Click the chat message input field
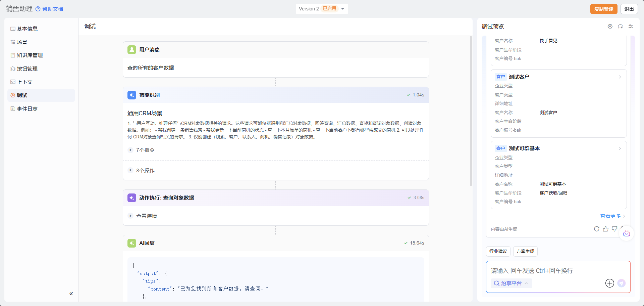 557,271
